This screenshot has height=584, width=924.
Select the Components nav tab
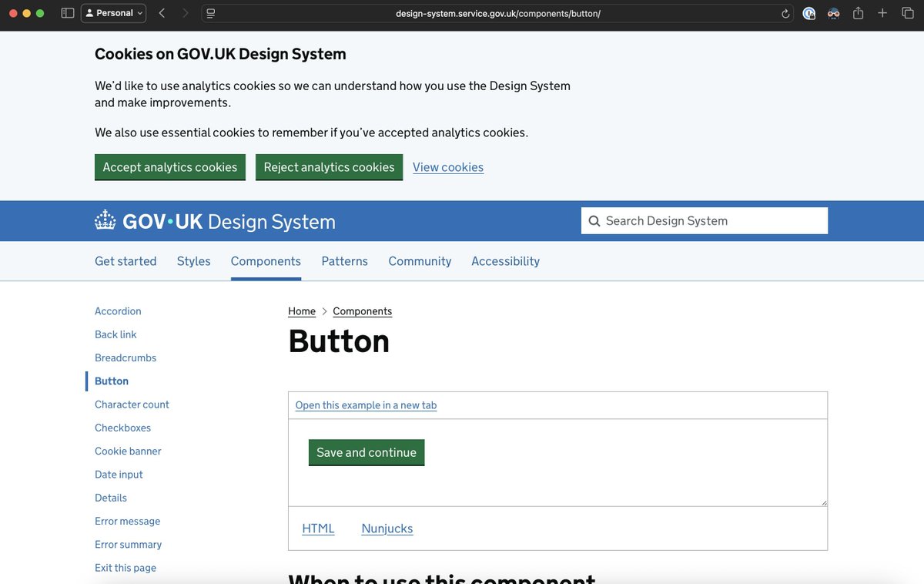(x=266, y=261)
